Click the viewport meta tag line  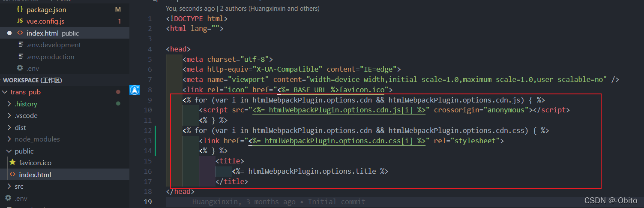pyautogui.click(x=401, y=79)
